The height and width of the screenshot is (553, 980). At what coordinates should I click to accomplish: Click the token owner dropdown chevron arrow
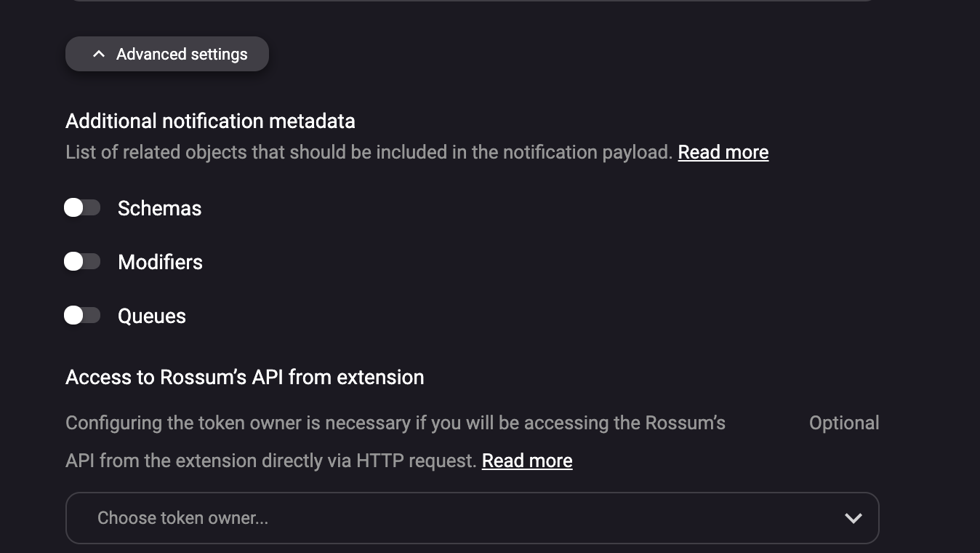[853, 518]
